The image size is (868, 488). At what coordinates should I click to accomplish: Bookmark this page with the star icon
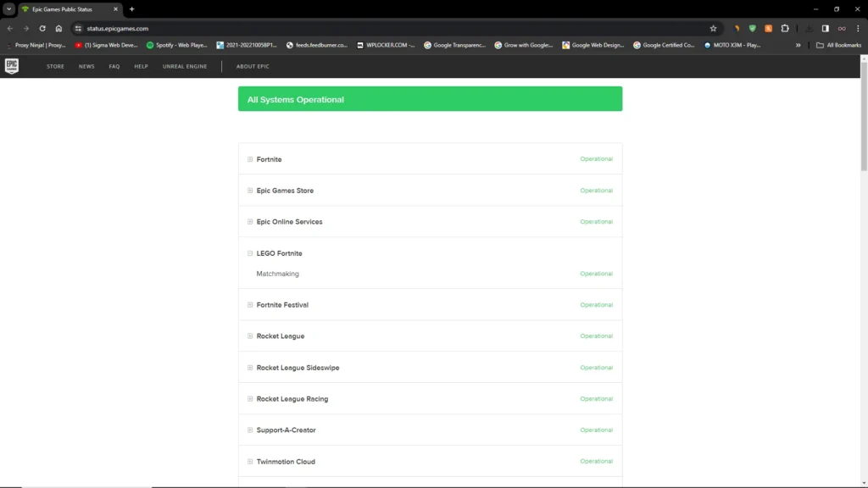pyautogui.click(x=713, y=28)
